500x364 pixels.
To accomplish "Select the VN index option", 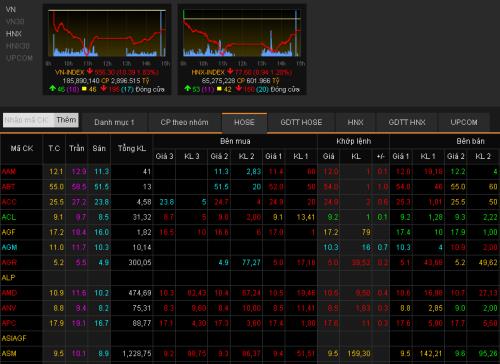I will (11, 9).
